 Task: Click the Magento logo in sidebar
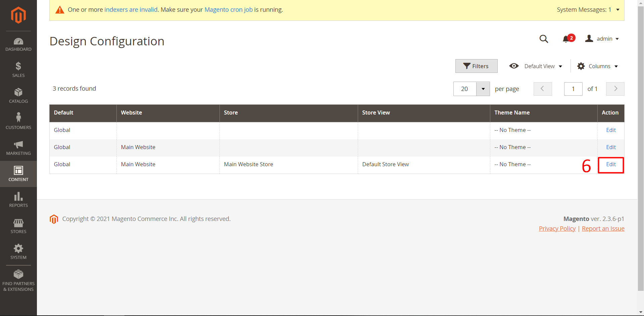[x=18, y=15]
